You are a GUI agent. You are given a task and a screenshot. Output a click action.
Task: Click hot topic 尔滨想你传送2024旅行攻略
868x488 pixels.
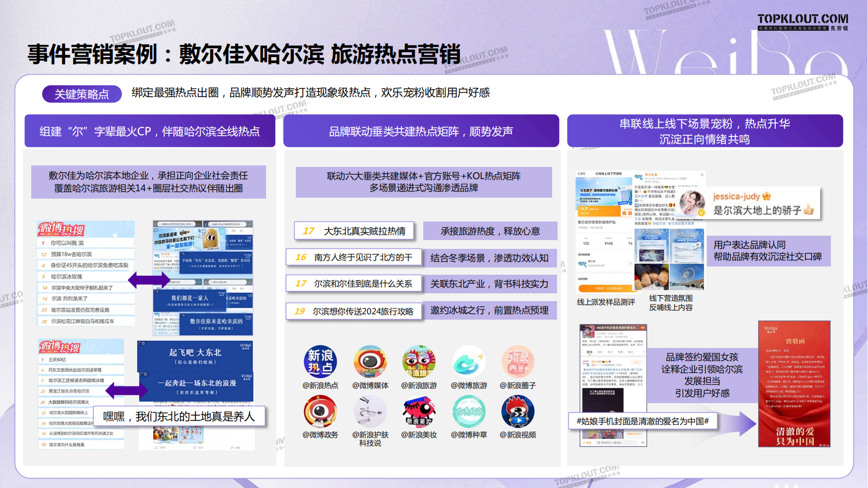point(354,311)
